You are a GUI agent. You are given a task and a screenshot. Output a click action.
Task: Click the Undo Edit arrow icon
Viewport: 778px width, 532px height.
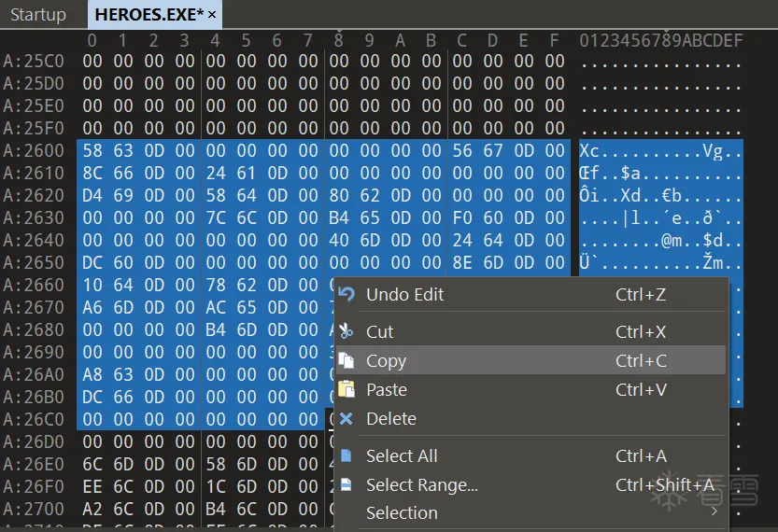[x=347, y=295]
